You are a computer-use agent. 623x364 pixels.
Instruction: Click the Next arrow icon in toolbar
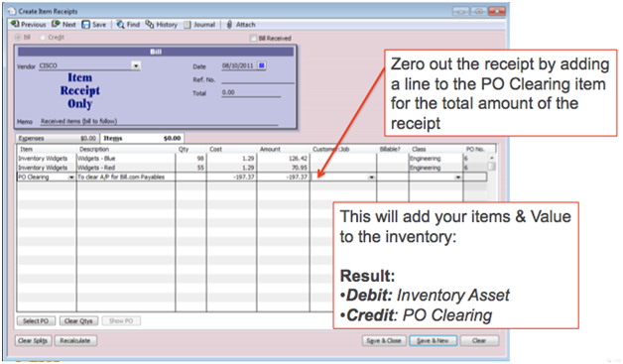[x=56, y=24]
